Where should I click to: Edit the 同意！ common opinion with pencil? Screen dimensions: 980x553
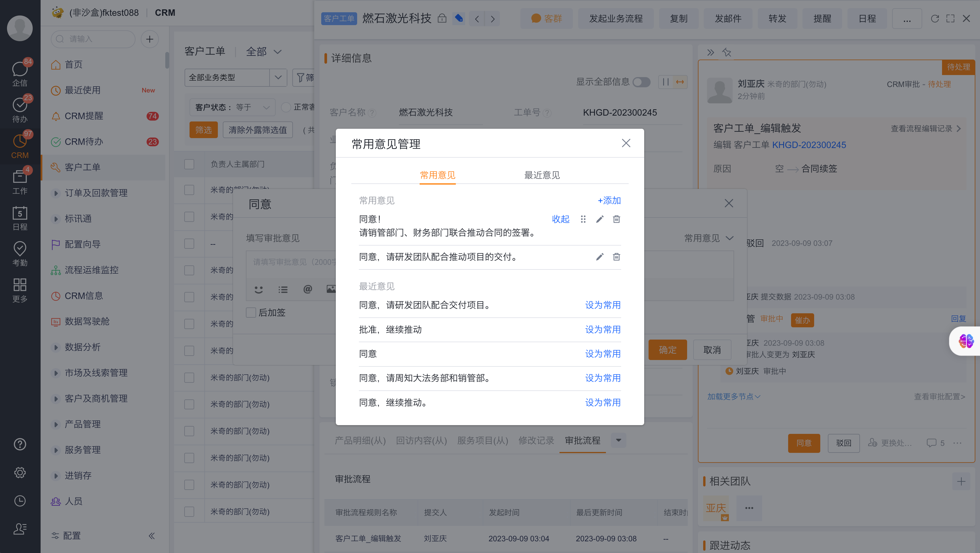(x=600, y=219)
